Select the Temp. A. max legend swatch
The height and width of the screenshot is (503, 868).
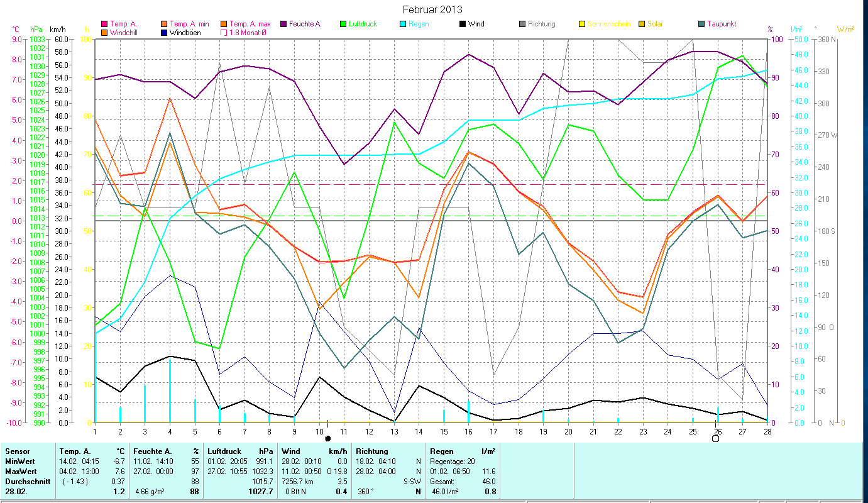point(224,25)
